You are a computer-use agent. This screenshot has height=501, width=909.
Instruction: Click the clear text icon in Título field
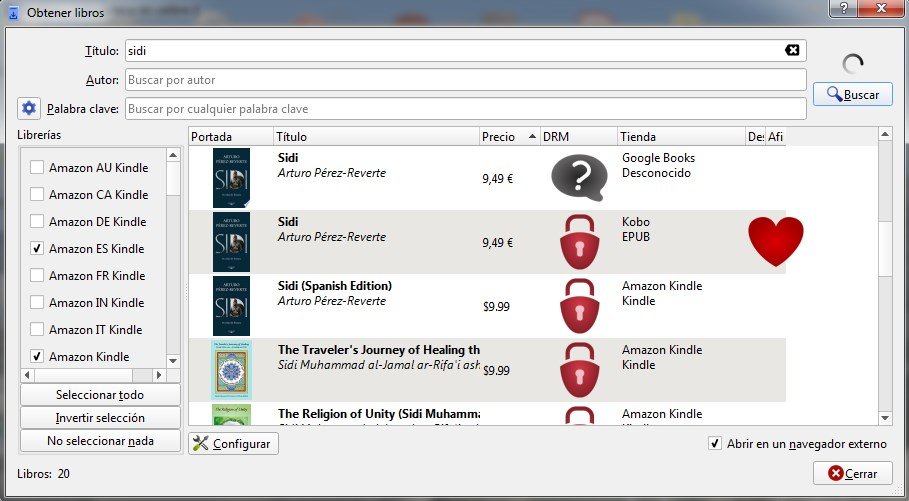coord(792,51)
